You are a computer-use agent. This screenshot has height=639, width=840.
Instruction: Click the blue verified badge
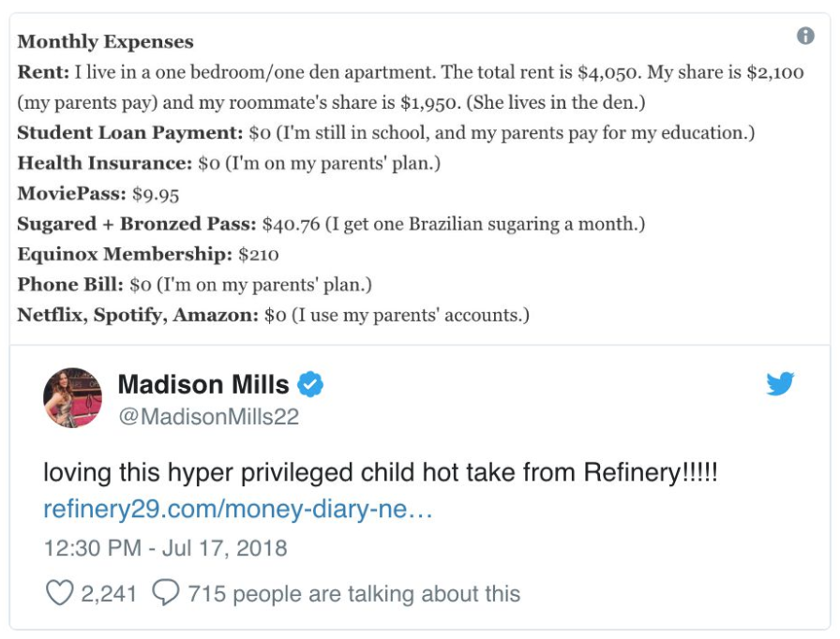coord(310,384)
